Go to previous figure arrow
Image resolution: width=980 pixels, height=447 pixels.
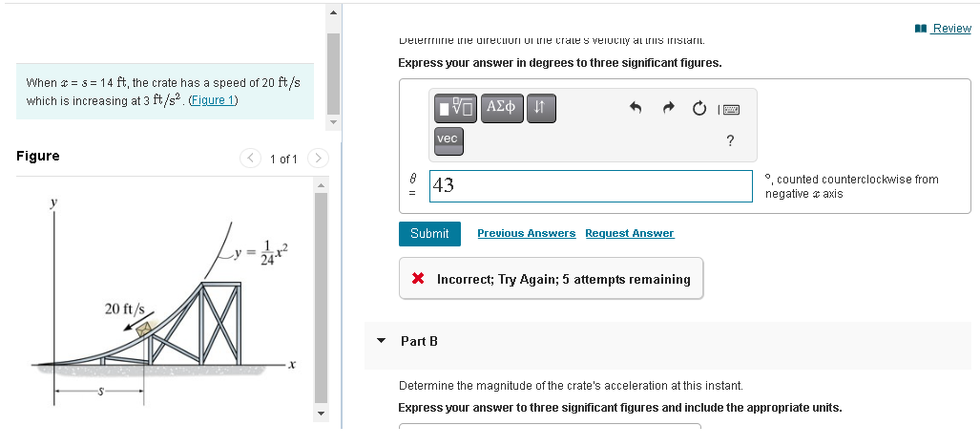(250, 159)
